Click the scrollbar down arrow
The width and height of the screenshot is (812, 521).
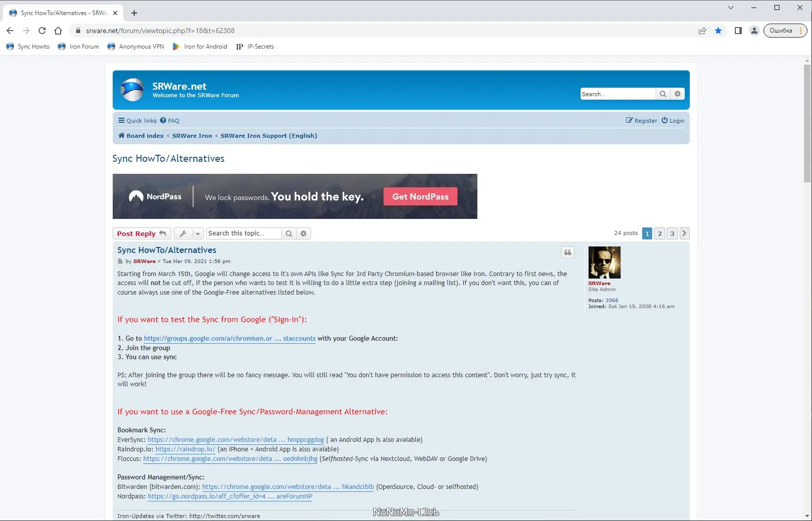[807, 515]
